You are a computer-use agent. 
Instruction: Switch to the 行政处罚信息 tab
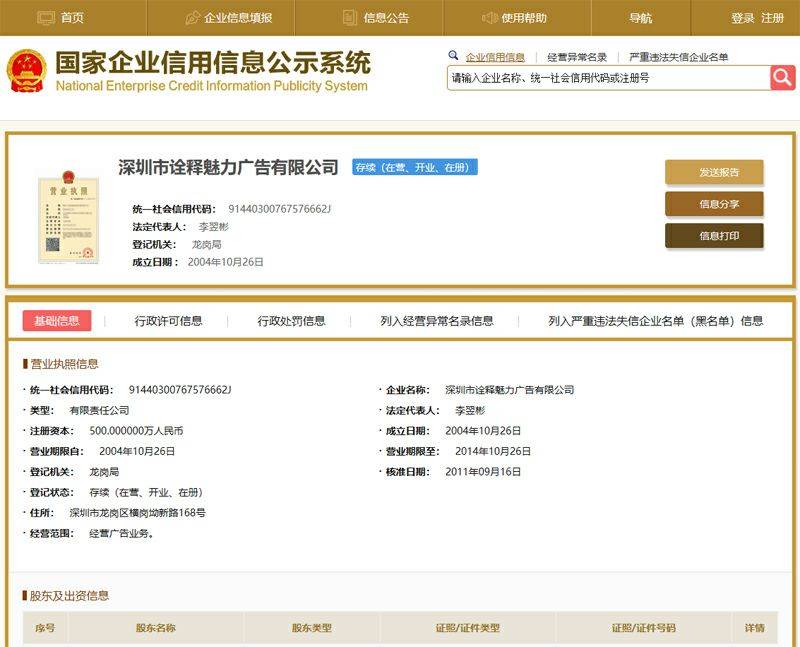point(291,321)
